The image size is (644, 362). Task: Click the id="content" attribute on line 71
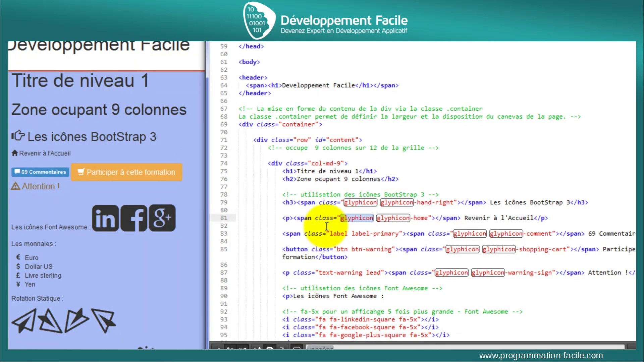coord(337,140)
